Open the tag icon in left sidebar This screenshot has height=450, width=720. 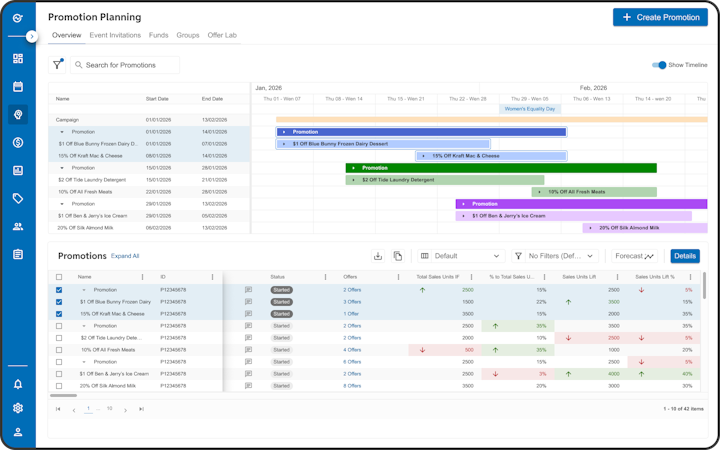click(18, 198)
